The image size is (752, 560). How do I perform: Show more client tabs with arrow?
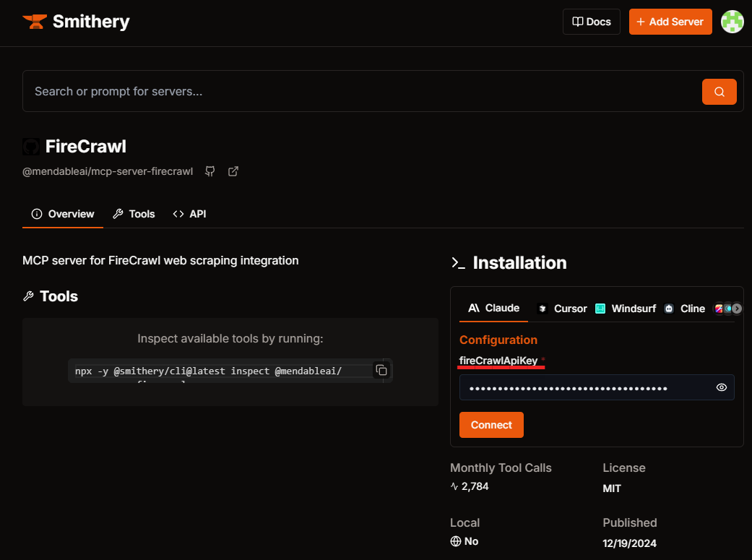(737, 309)
